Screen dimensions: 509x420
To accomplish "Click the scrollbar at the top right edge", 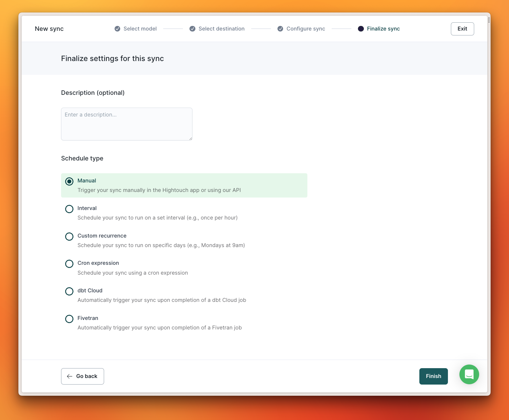I will pyautogui.click(x=489, y=20).
